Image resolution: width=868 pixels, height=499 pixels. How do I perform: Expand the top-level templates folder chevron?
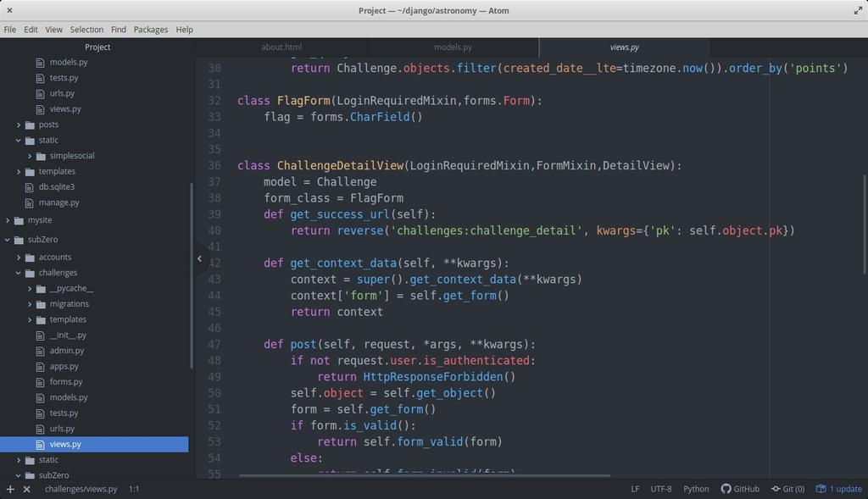19,171
